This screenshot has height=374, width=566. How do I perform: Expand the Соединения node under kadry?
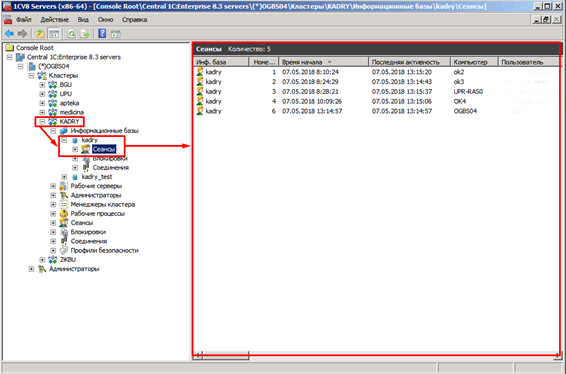(75, 168)
